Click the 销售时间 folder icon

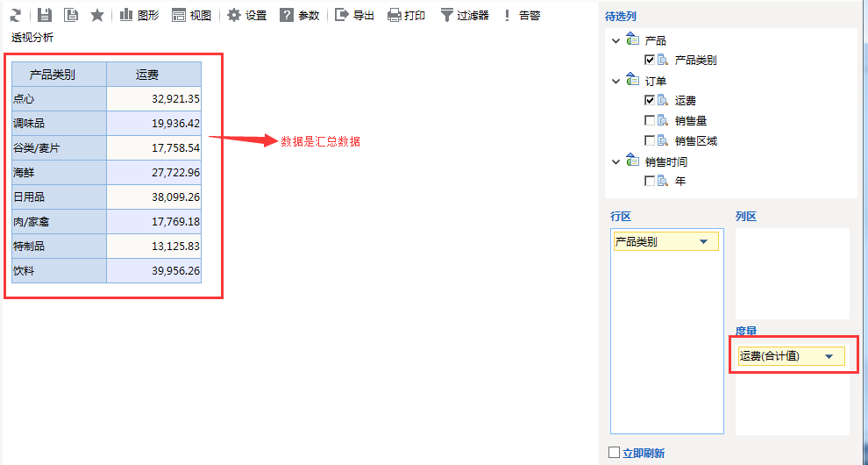tap(633, 161)
